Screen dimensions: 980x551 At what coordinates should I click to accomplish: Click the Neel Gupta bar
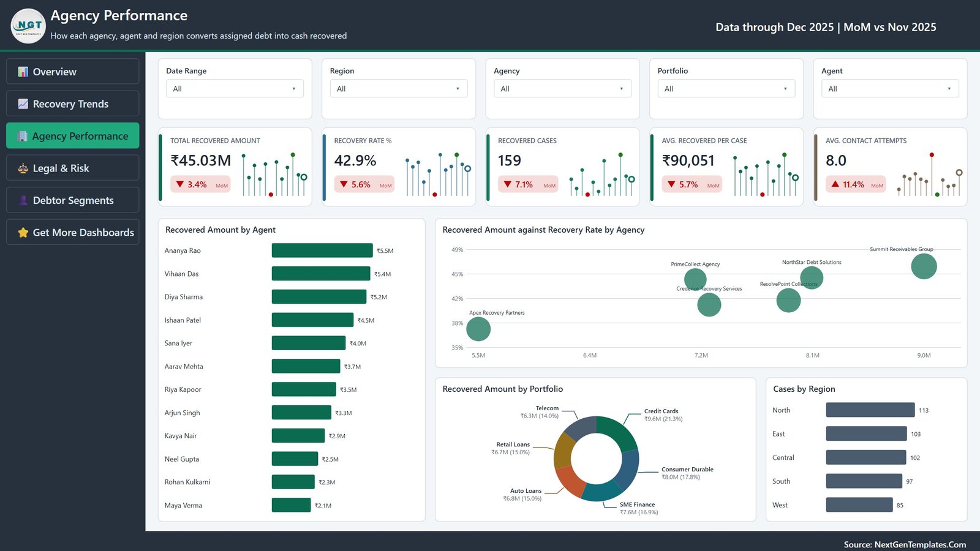[x=295, y=459]
